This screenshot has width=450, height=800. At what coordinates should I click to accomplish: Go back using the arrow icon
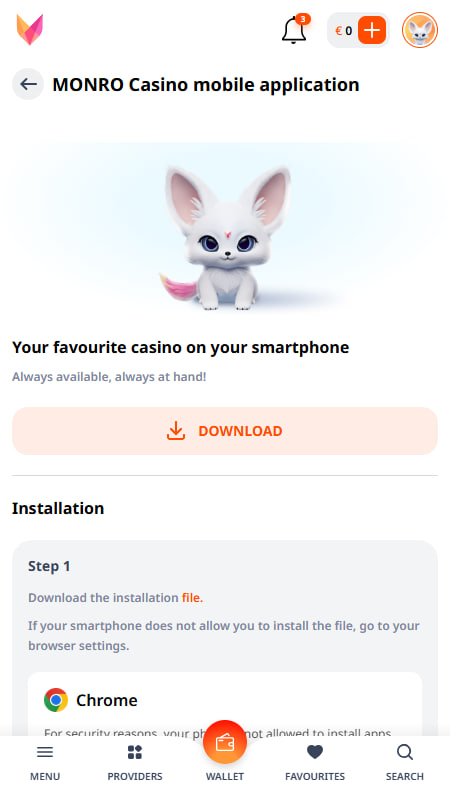click(x=28, y=84)
